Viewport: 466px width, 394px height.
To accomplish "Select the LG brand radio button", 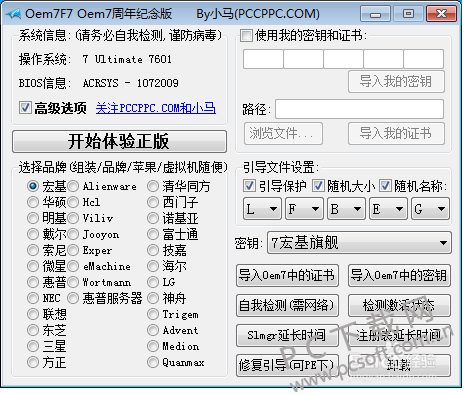I will pyautogui.click(x=153, y=282).
